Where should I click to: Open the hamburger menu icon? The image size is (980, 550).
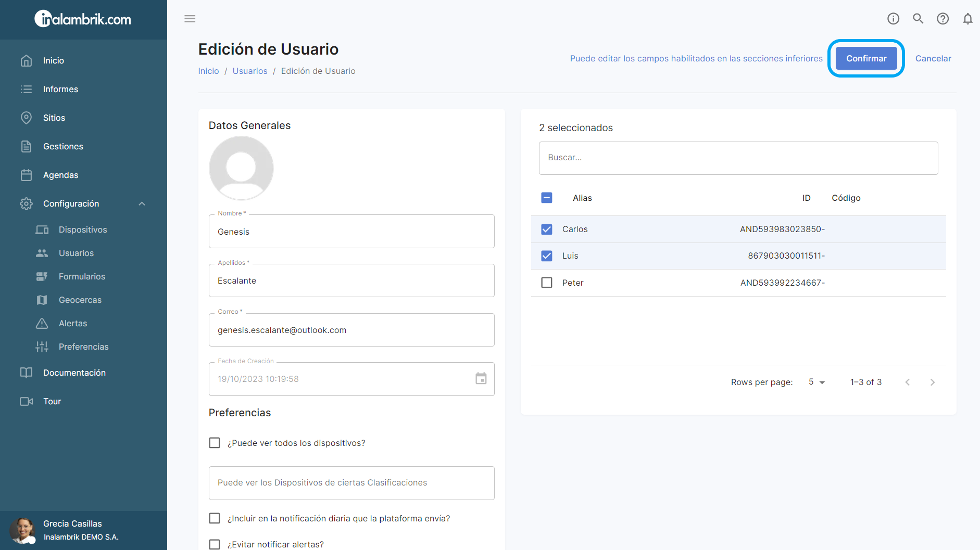click(190, 19)
